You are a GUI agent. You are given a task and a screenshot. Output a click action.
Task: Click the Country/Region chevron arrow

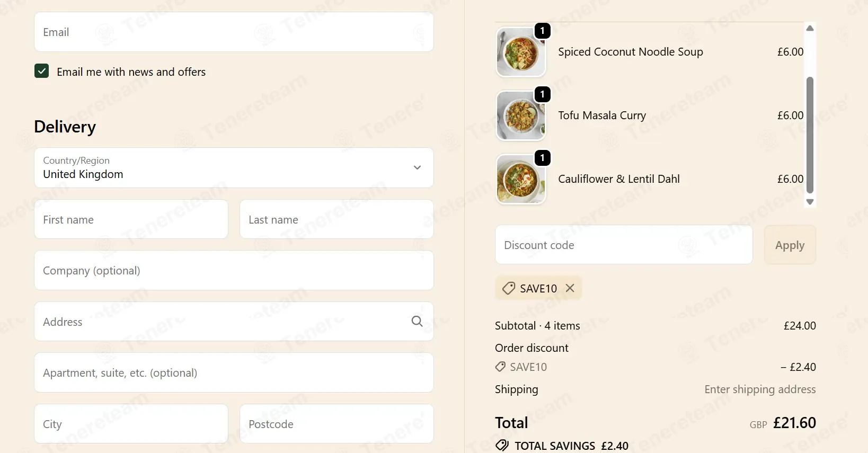click(417, 167)
